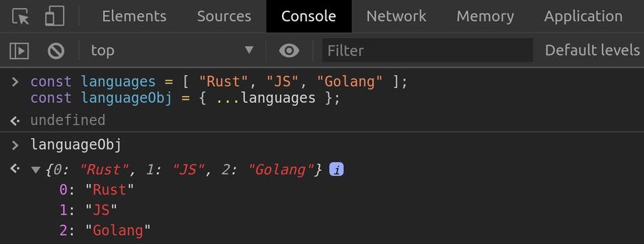Switch to the Elements tab
This screenshot has height=244, width=644.
tap(134, 16)
